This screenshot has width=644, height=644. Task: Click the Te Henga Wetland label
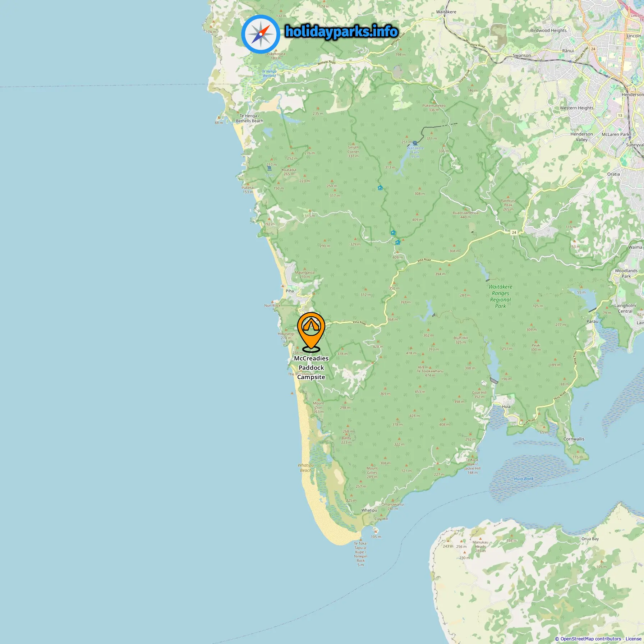coord(269,73)
